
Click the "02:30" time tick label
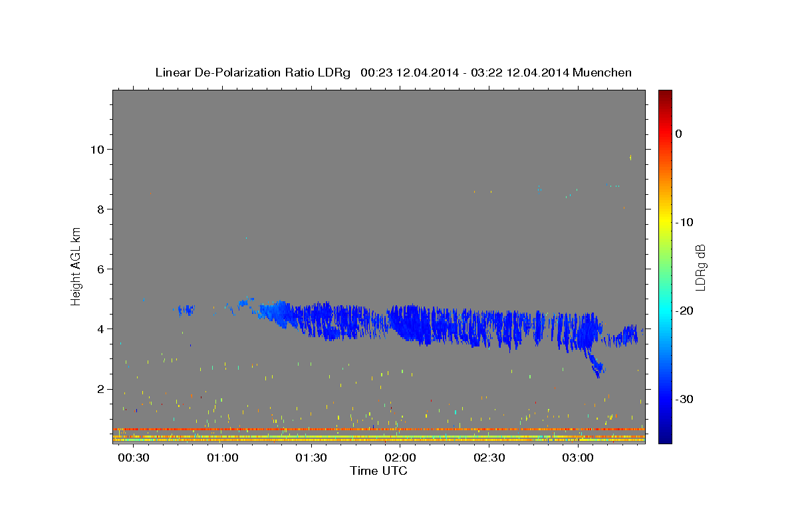(x=489, y=458)
